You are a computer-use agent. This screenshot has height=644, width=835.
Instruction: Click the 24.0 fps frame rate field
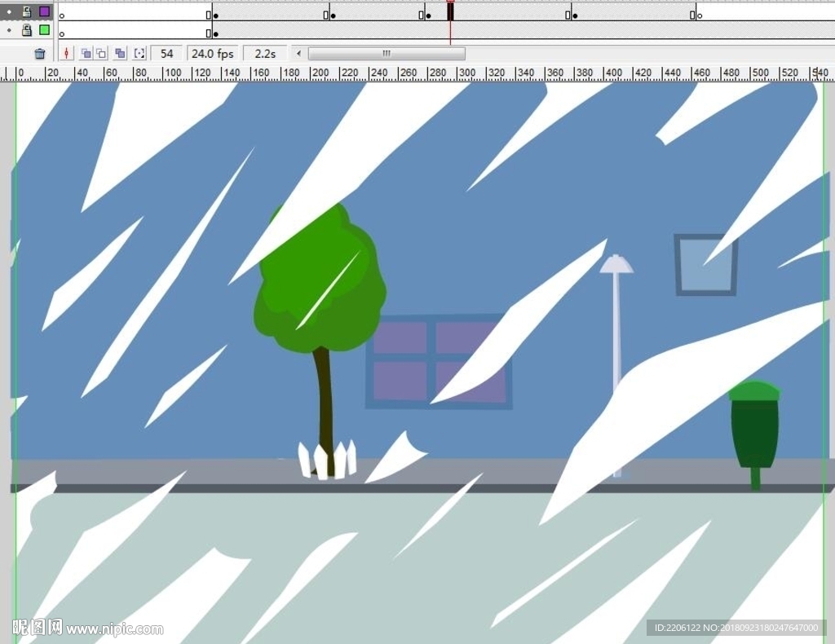click(213, 54)
